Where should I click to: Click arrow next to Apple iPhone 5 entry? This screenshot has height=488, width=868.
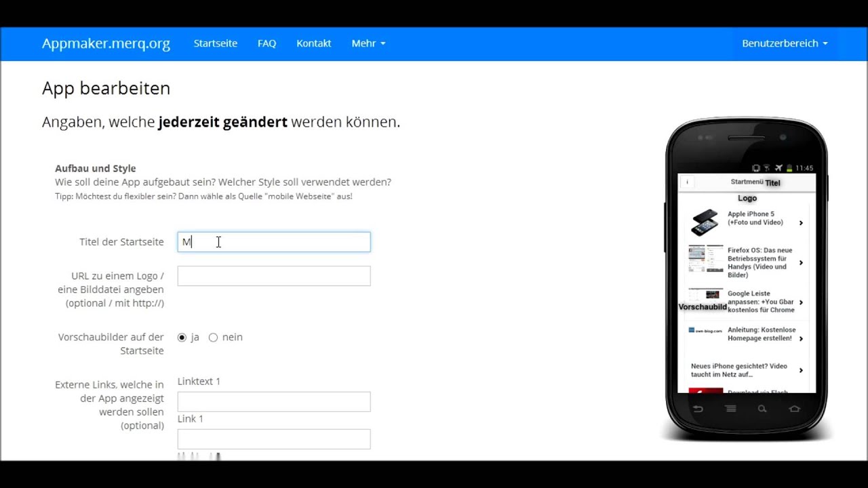(x=801, y=223)
